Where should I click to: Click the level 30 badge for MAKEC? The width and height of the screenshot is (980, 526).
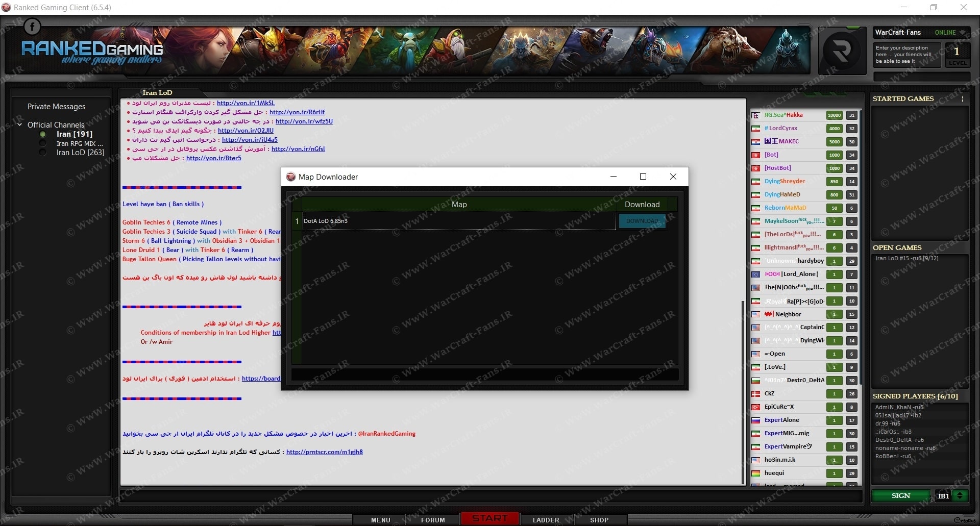coord(851,142)
